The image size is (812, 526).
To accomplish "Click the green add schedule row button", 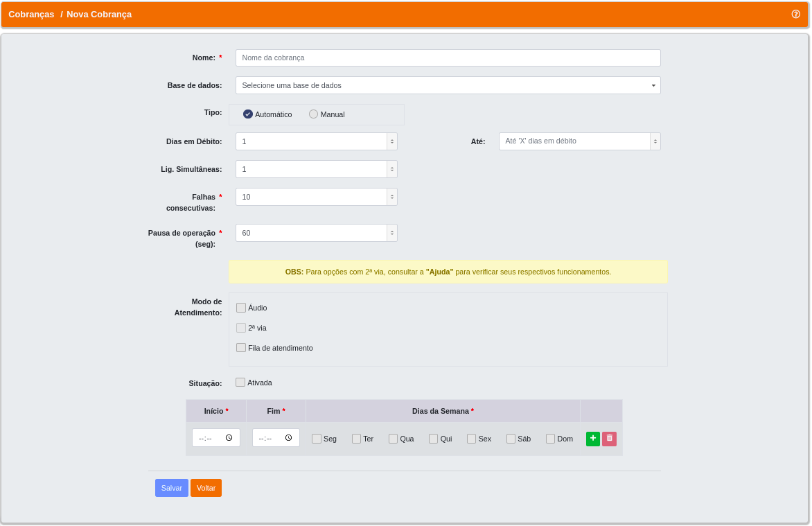I will coord(592,439).
